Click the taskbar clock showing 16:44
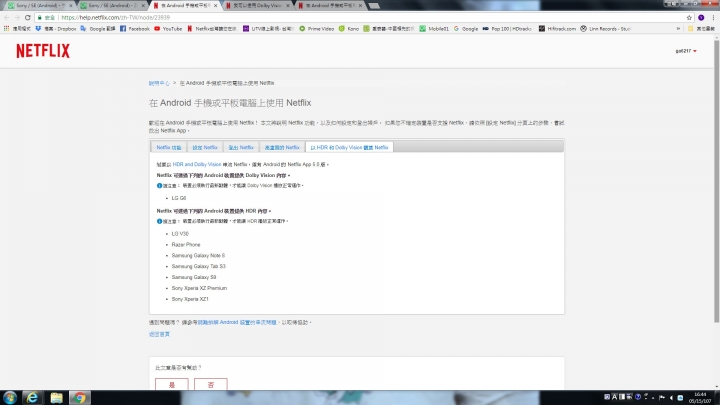The height and width of the screenshot is (405, 720). tap(700, 398)
